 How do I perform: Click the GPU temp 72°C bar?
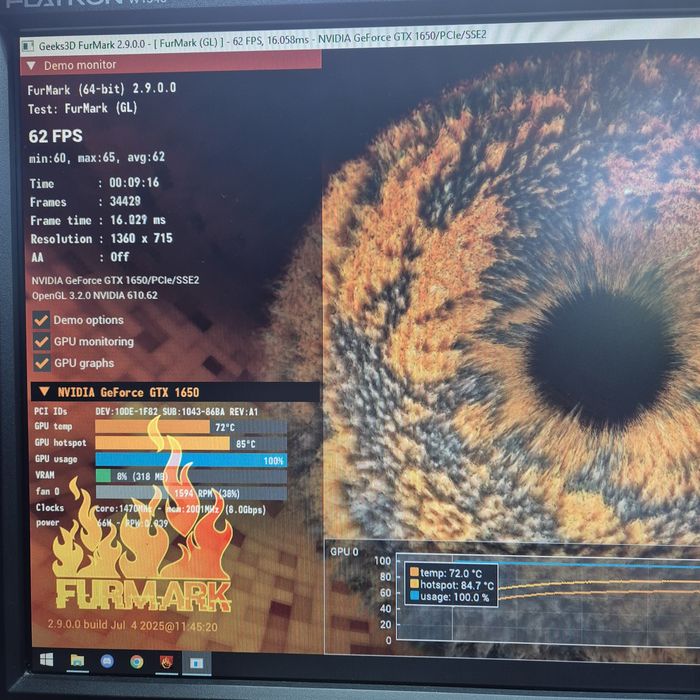click(x=191, y=427)
